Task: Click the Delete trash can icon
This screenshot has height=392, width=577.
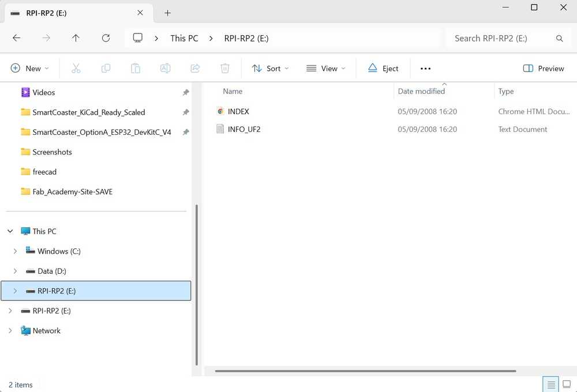Action: pos(225,69)
